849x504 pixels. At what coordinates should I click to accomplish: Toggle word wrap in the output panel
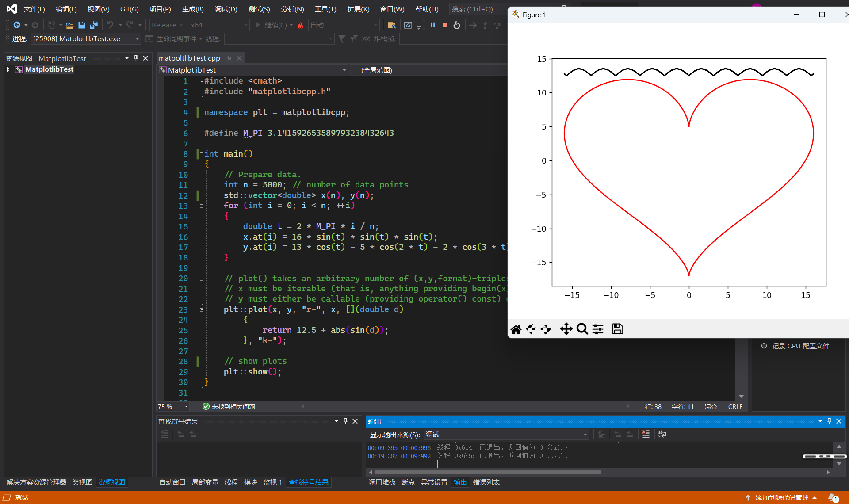point(662,434)
